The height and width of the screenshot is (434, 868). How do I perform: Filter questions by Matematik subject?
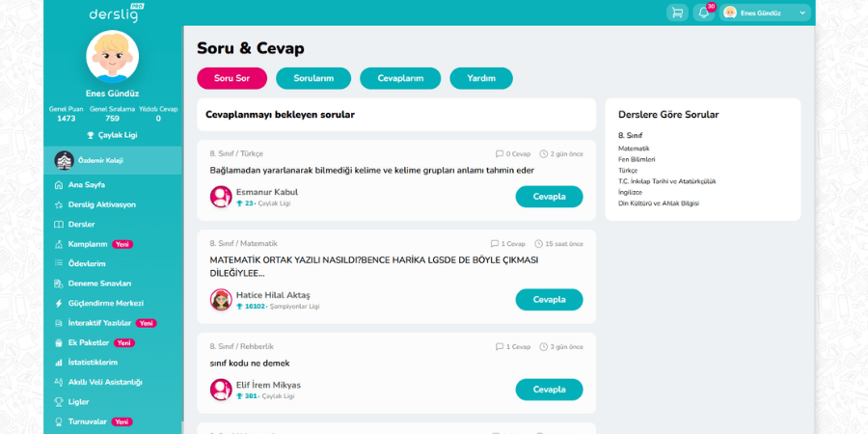click(x=634, y=149)
